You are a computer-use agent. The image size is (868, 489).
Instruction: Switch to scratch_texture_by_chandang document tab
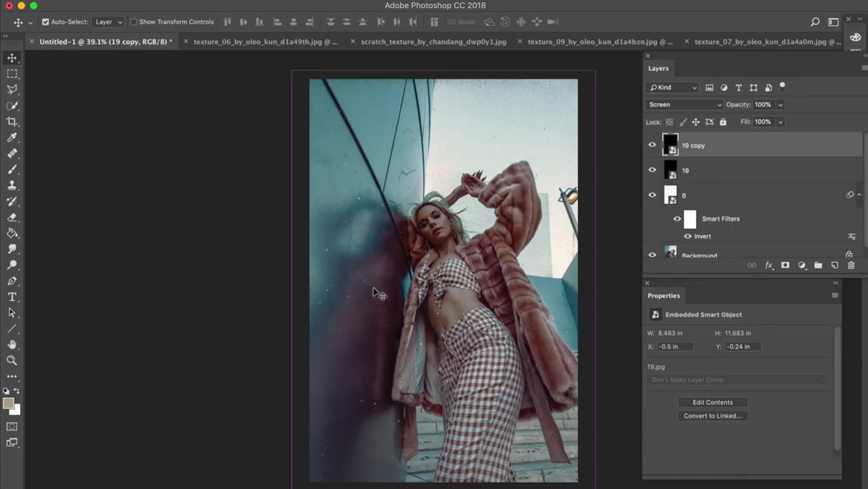(x=433, y=42)
